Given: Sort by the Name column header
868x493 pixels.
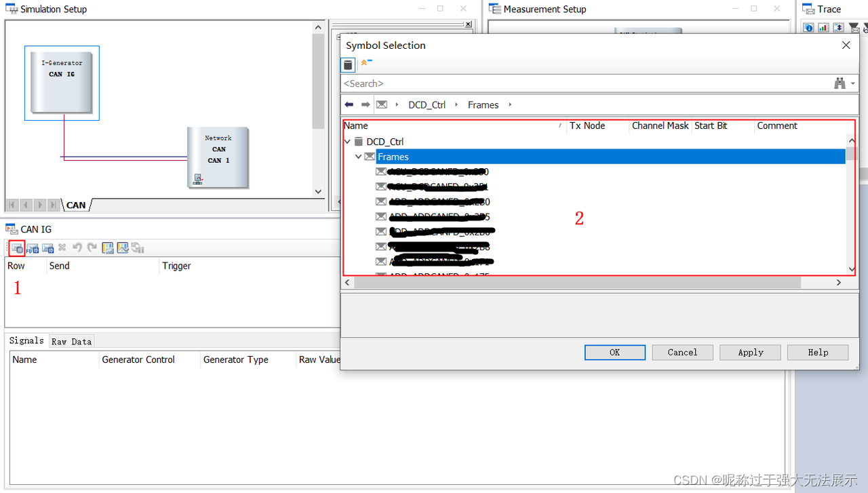Looking at the screenshot, I should [x=454, y=125].
